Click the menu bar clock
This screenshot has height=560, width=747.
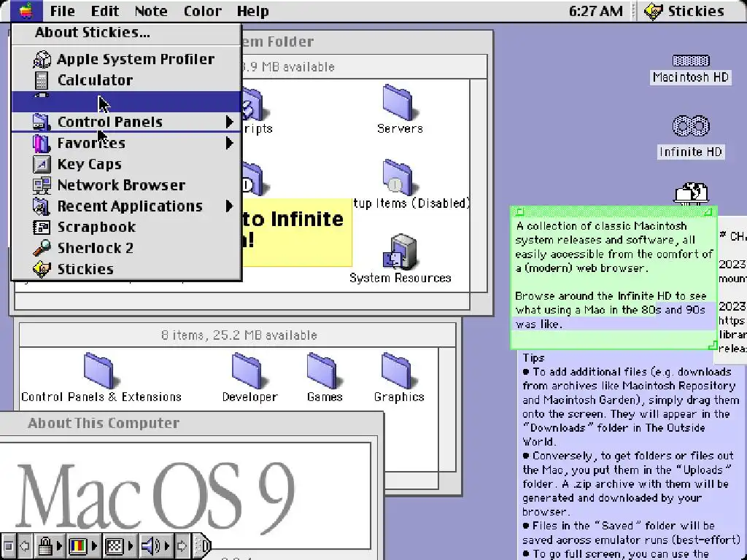point(595,11)
